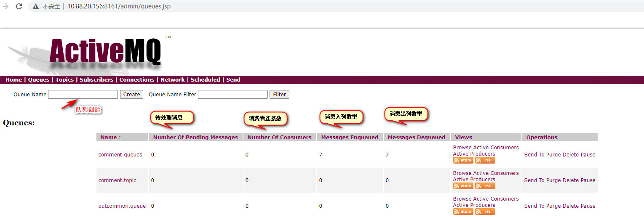
Task: Sort by Number Of Pending Messages header
Action: click(x=195, y=138)
